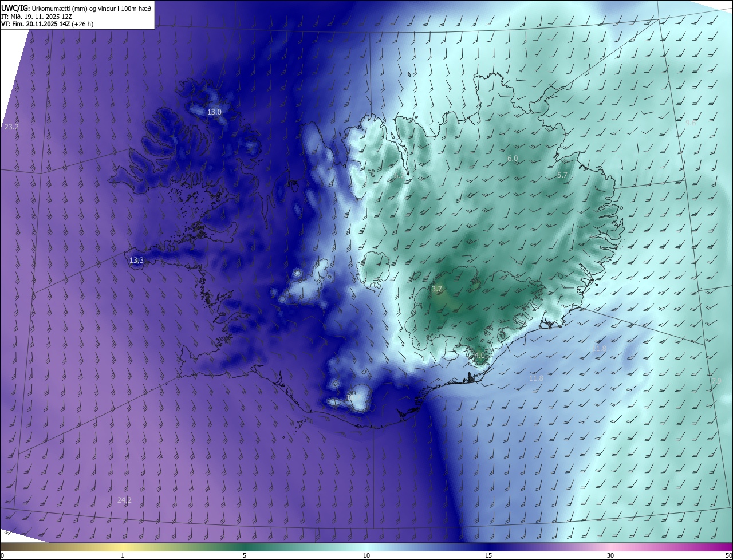733x560 pixels.
Task: Click the 23.2 value label
Action: coord(11,127)
